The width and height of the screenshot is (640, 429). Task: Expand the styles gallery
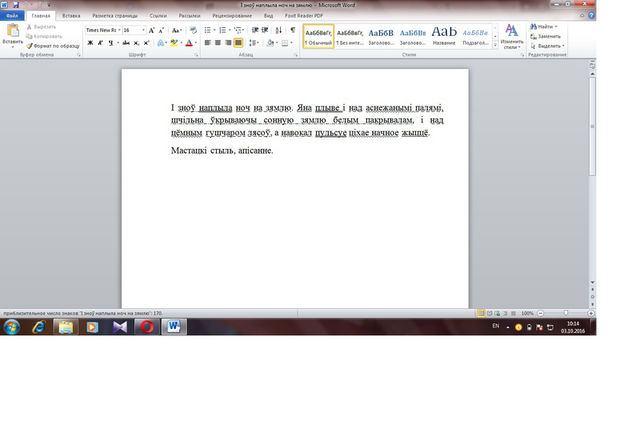[495, 45]
